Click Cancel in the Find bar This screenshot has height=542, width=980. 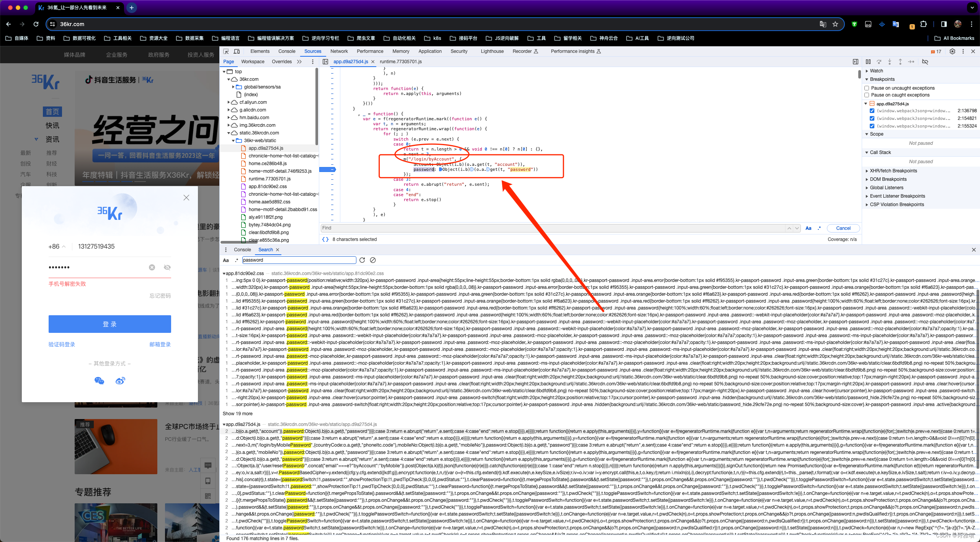(843, 228)
